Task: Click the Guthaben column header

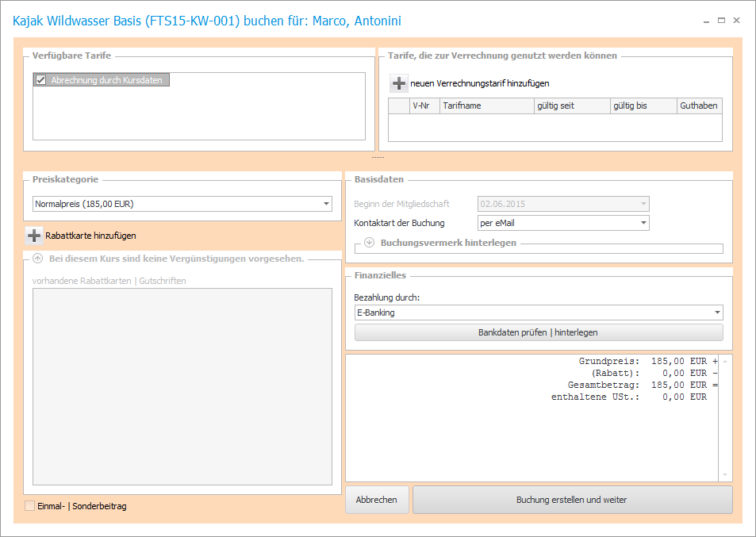Action: pos(699,105)
